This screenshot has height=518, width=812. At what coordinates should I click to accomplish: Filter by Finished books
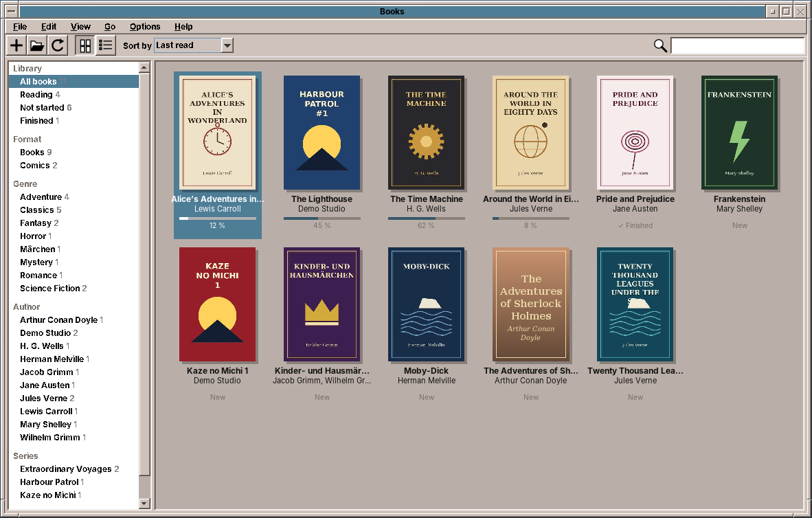coord(74,121)
